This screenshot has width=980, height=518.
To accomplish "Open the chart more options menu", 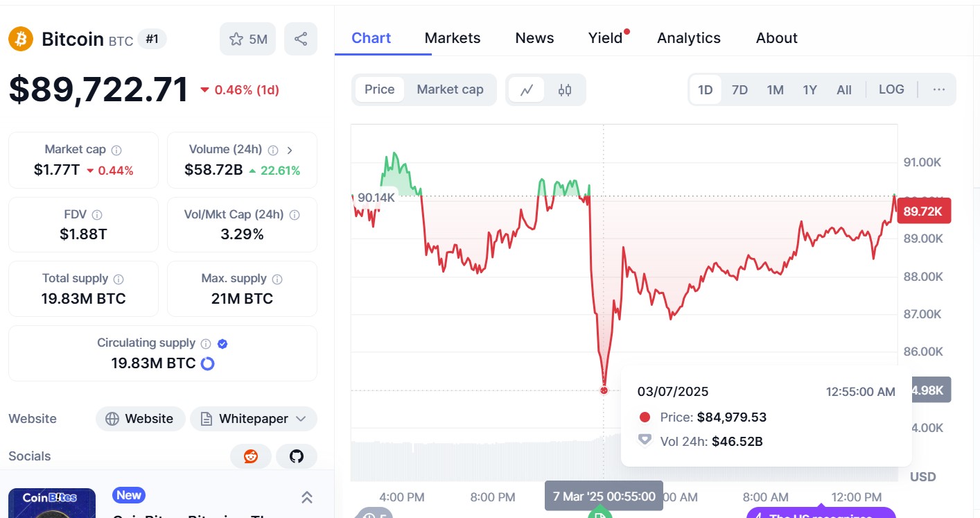I will pos(938,89).
